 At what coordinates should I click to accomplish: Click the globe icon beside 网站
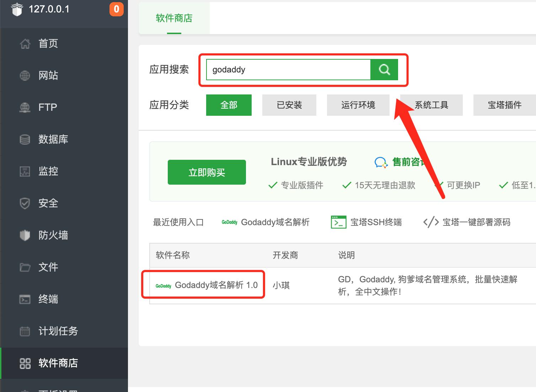(x=25, y=76)
